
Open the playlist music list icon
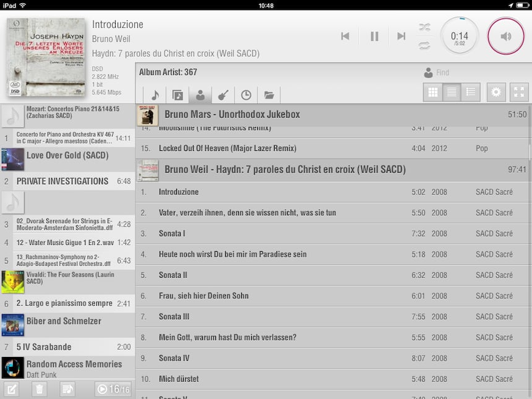pos(67,389)
